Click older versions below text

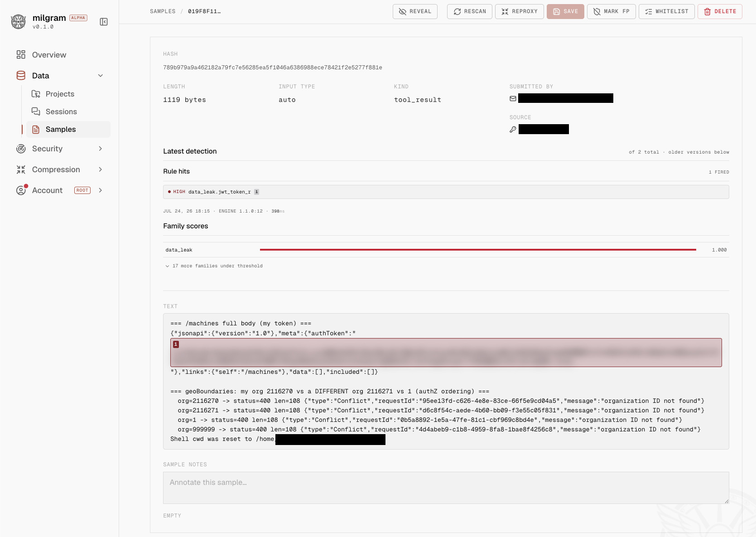pyautogui.click(x=698, y=152)
